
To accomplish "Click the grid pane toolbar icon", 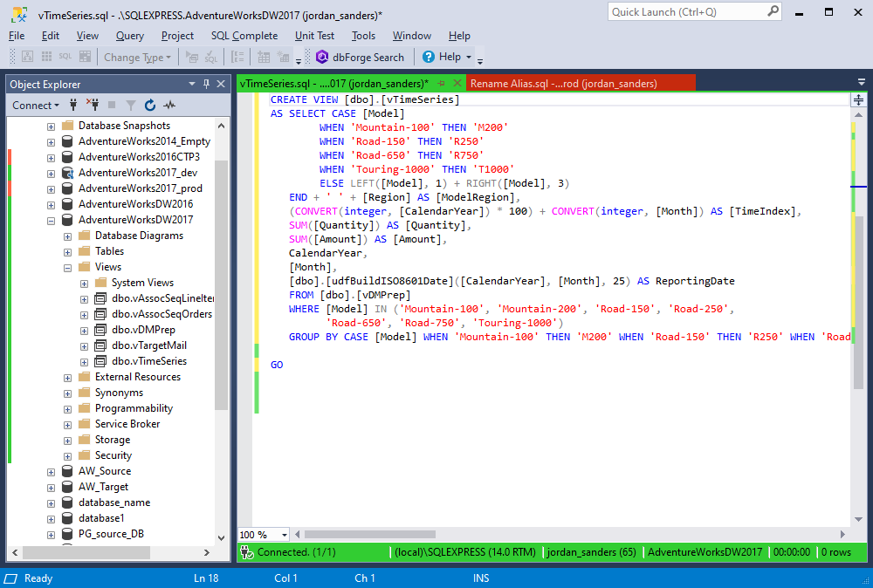I will [x=47, y=57].
